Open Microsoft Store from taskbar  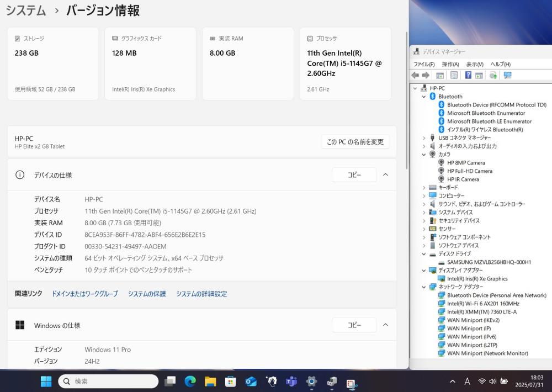[230, 381]
